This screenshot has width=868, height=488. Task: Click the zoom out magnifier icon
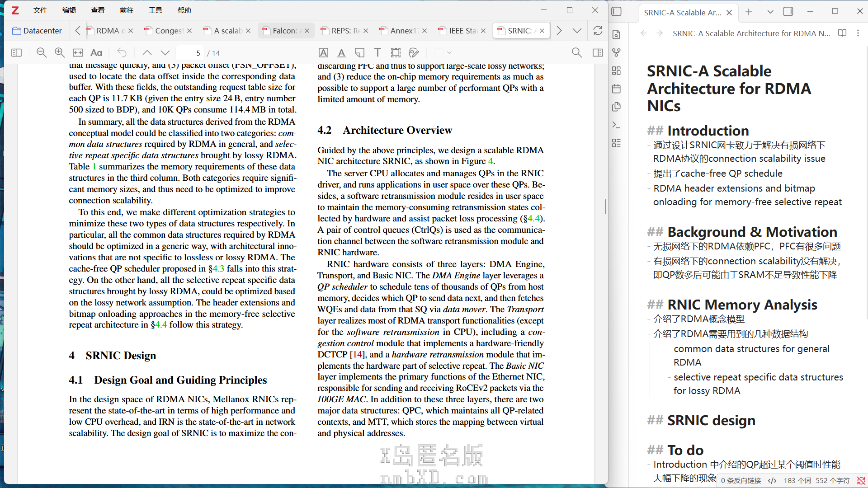[x=41, y=53]
